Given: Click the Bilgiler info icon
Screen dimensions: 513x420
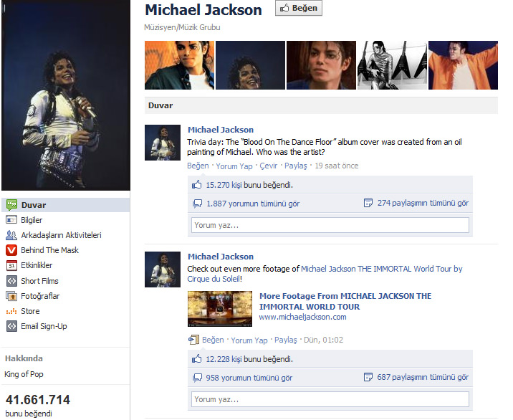Looking at the screenshot, I should point(11,220).
